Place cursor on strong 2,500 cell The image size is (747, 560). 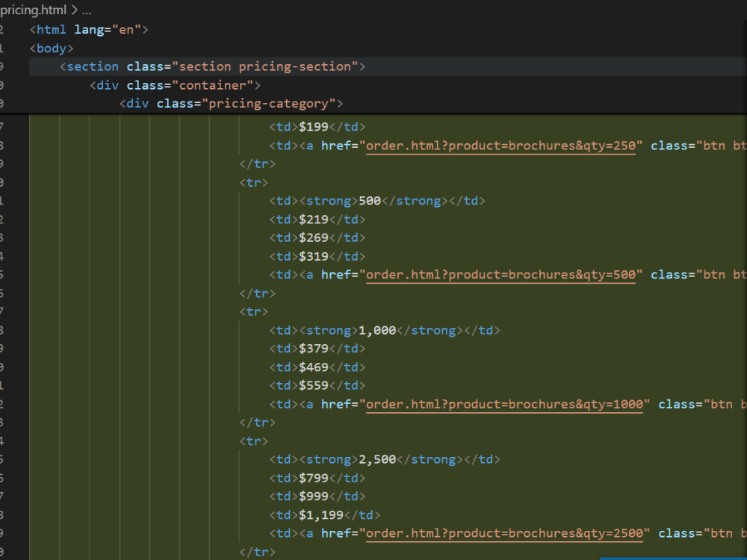(x=385, y=459)
